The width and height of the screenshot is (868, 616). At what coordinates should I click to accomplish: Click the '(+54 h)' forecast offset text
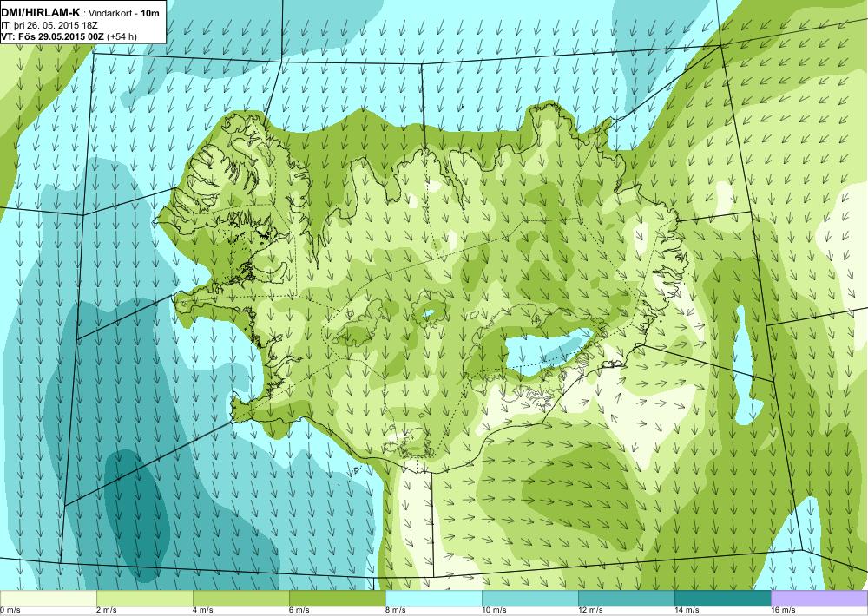coord(122,36)
